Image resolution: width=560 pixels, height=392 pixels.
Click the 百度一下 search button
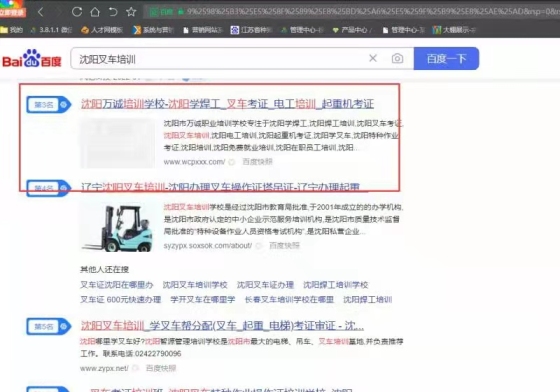[x=446, y=59]
